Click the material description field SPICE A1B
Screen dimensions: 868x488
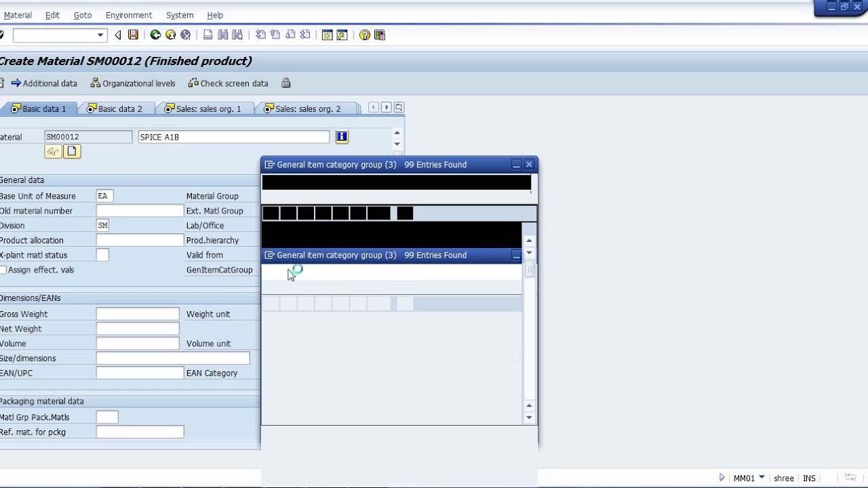pos(234,137)
